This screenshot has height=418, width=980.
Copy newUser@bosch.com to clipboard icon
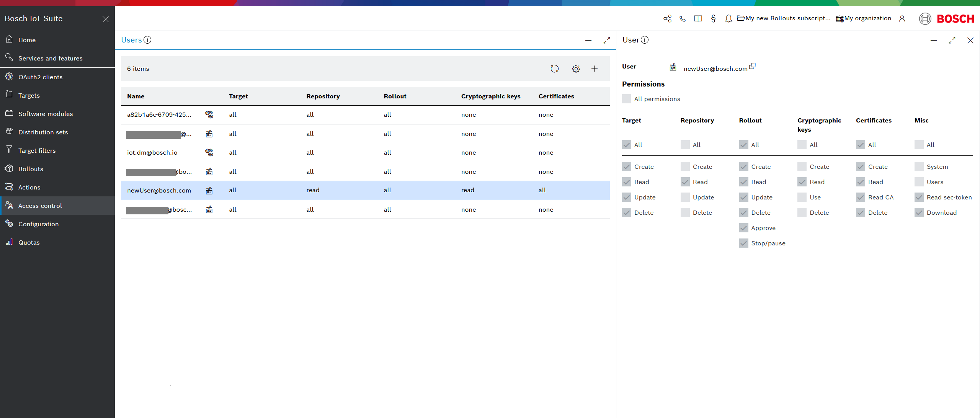click(x=752, y=66)
